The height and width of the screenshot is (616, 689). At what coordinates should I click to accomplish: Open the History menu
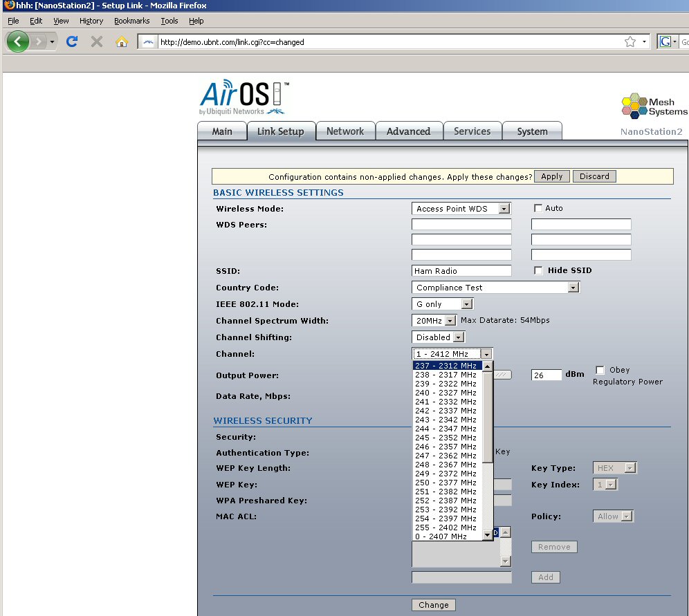(91, 21)
